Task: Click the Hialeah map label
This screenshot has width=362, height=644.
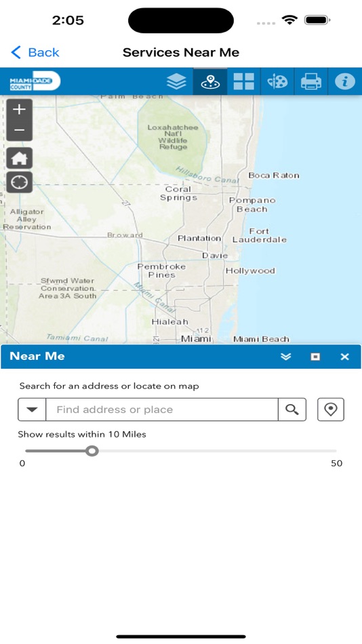Action: [x=169, y=321]
